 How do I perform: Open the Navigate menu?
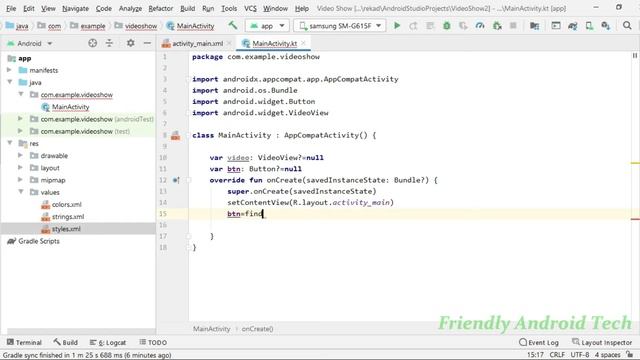point(75,8)
